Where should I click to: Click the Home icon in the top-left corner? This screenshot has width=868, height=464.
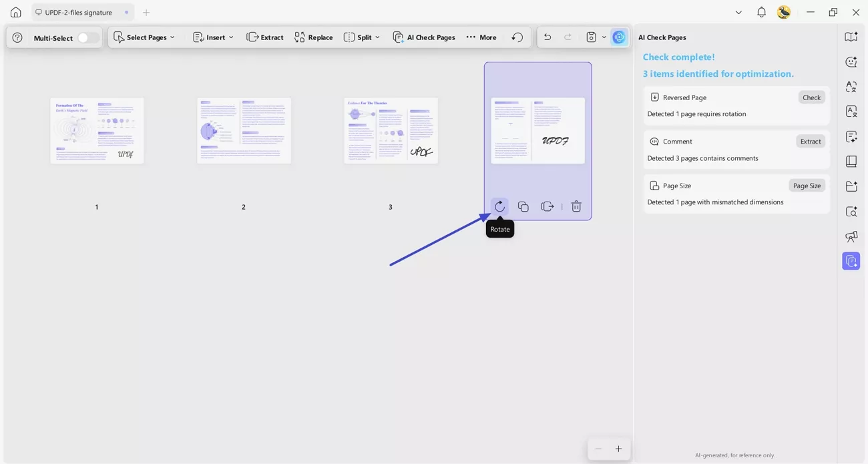pos(15,12)
